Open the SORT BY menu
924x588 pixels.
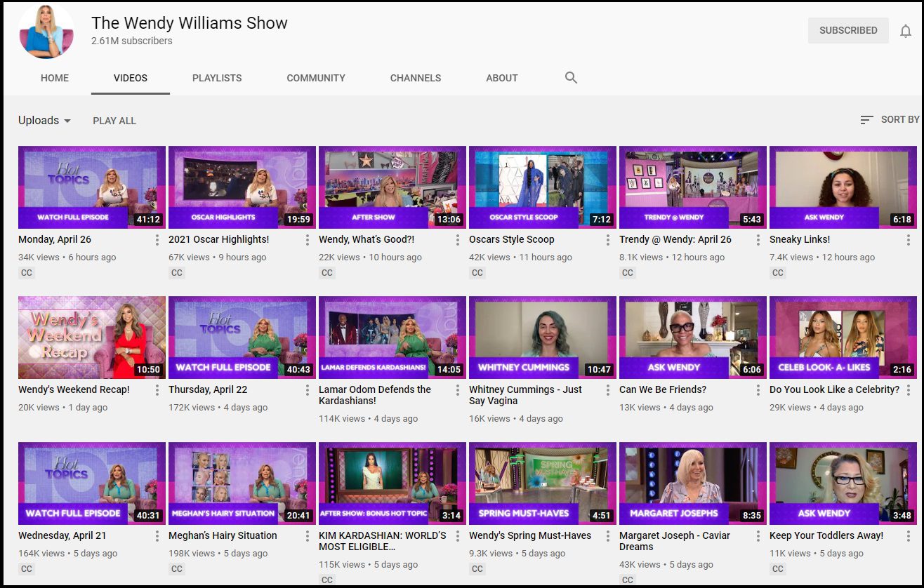(x=890, y=120)
